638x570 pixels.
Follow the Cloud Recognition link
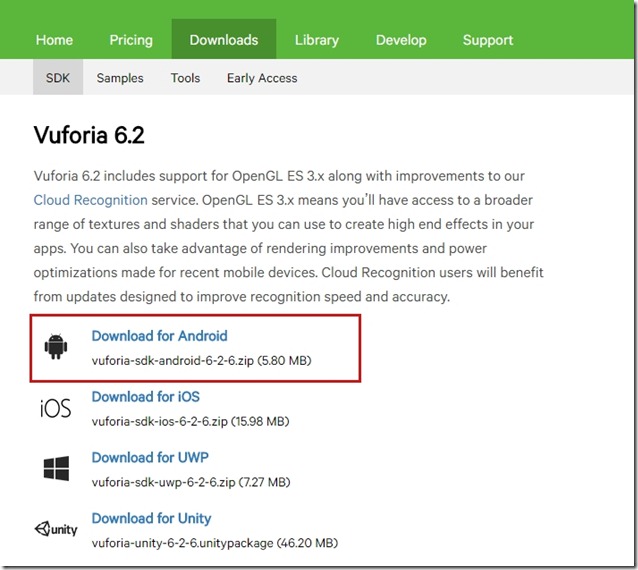(90, 200)
